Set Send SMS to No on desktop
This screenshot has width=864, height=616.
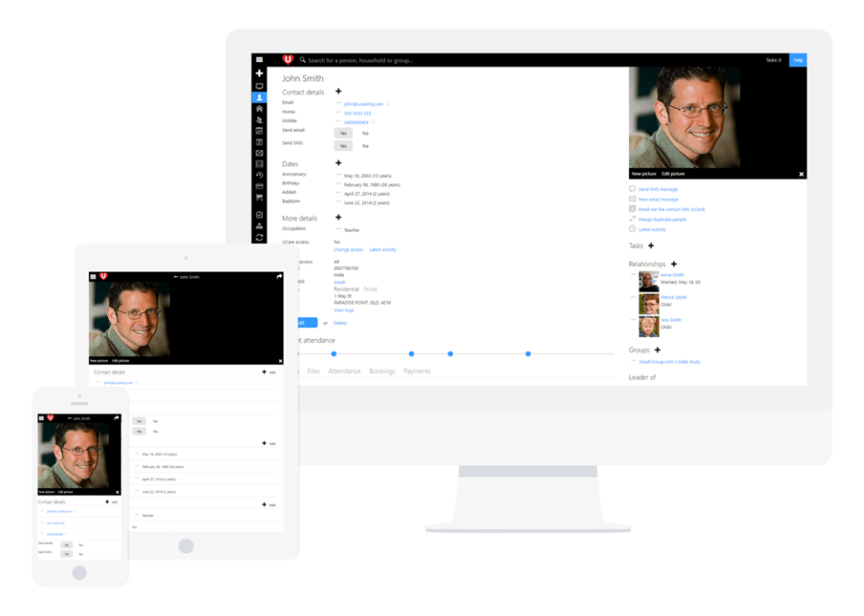click(365, 146)
